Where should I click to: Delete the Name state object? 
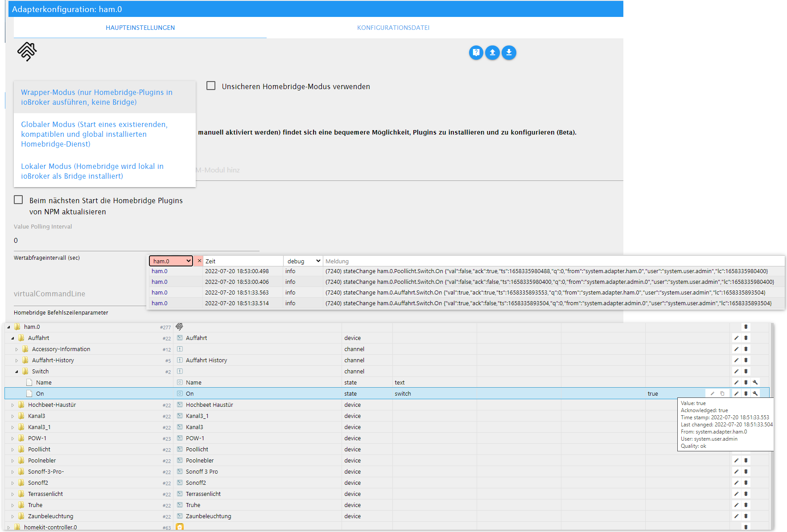[x=746, y=383]
